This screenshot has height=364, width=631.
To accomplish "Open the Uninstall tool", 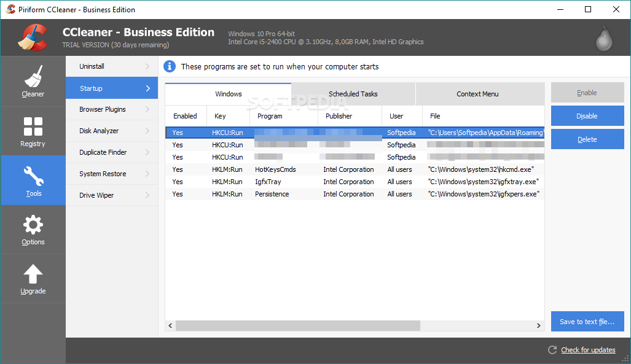I will [112, 66].
